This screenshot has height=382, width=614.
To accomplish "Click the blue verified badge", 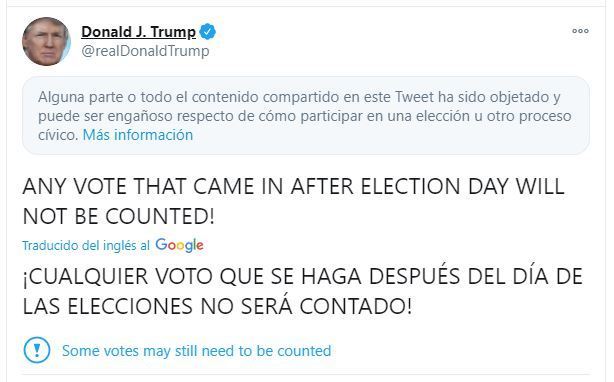I will tap(208, 32).
